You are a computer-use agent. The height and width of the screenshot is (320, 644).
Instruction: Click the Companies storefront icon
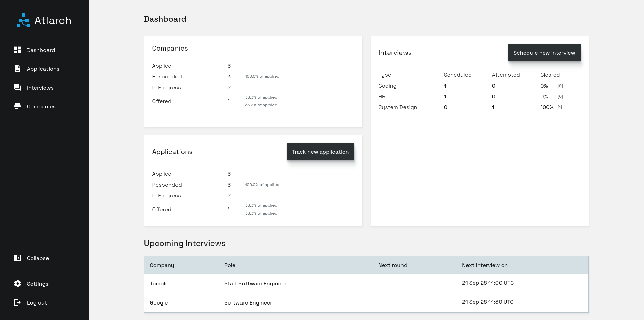tap(18, 106)
